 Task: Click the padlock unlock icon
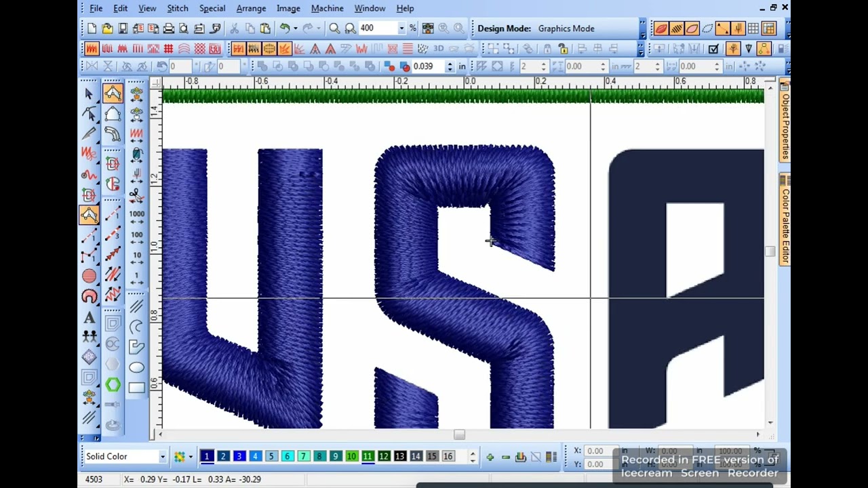tap(563, 49)
